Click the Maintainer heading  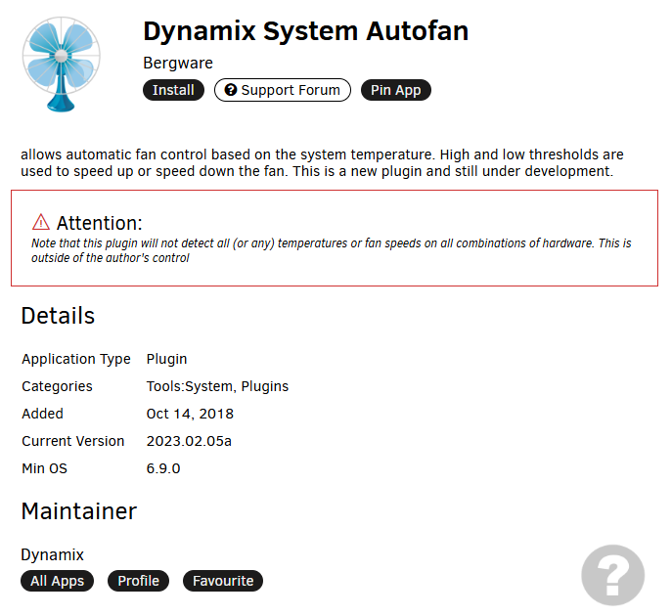pyautogui.click(x=79, y=511)
